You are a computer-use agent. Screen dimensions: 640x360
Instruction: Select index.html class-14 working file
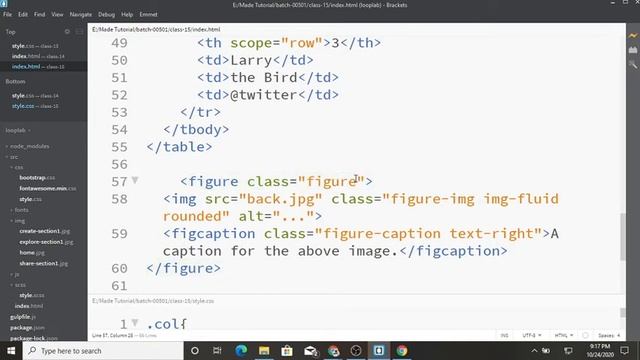(38, 56)
